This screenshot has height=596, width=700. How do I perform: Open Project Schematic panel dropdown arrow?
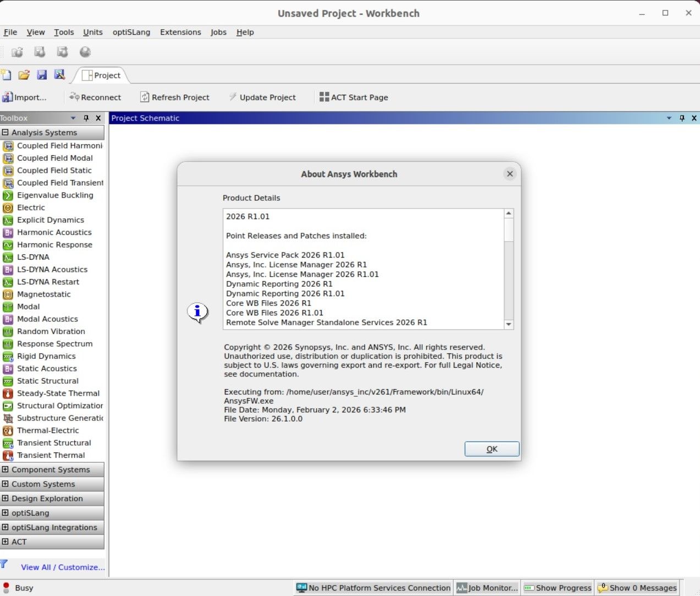click(x=669, y=118)
